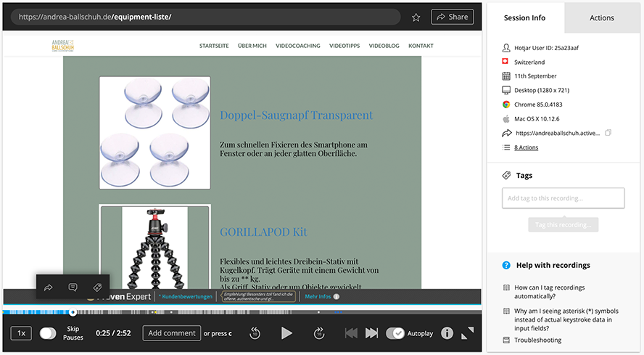Click Kundenbewertungen in the ProvenExpert bar

(x=186, y=297)
